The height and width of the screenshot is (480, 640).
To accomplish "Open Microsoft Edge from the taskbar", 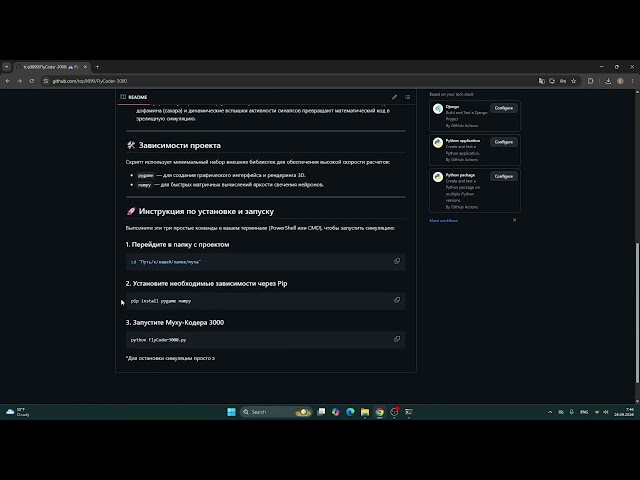I will coord(350,412).
